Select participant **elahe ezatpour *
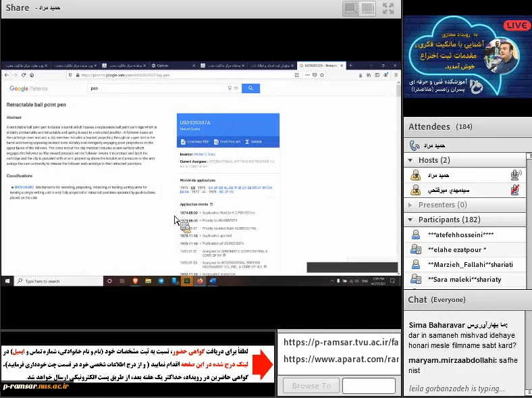 tap(464, 250)
